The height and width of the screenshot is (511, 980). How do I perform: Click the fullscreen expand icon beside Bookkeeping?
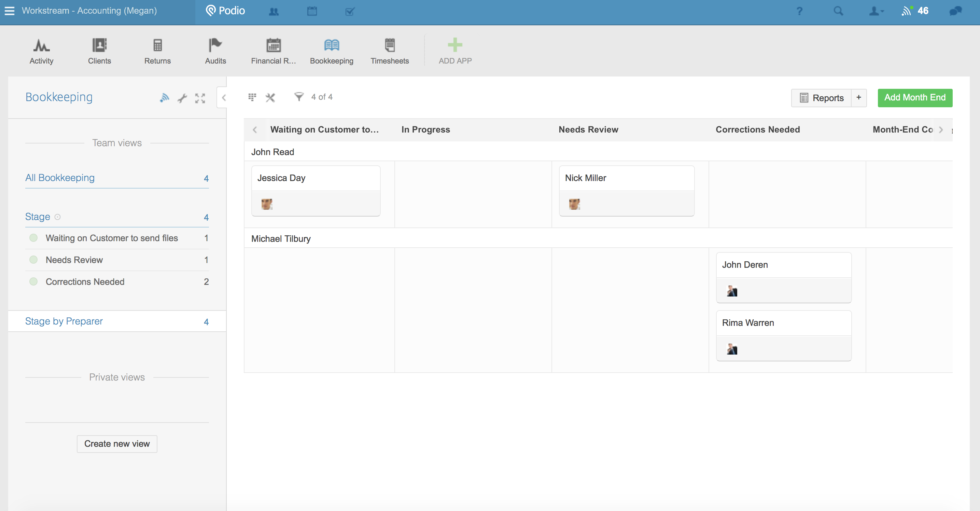pos(200,98)
